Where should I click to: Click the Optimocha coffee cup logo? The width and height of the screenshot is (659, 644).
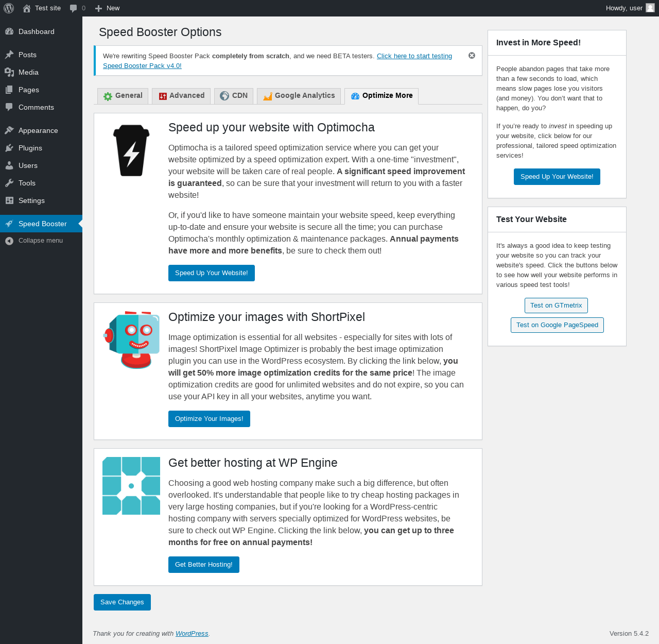[131, 150]
